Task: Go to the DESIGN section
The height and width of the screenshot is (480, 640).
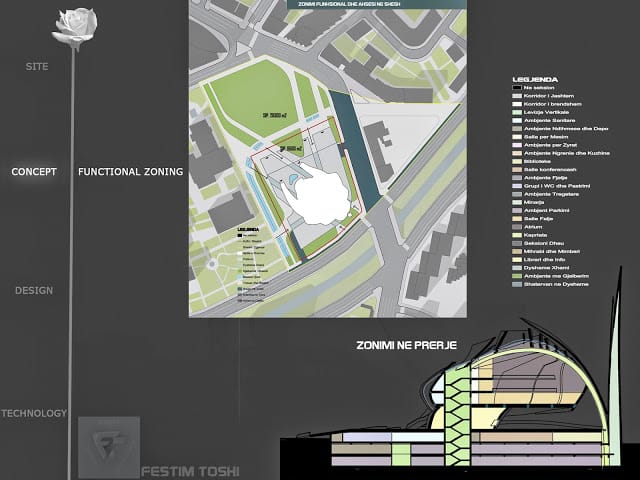Action: click(34, 291)
